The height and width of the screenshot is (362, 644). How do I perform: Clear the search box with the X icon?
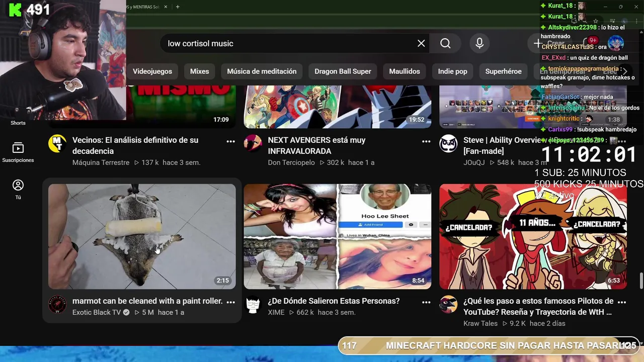click(x=421, y=43)
